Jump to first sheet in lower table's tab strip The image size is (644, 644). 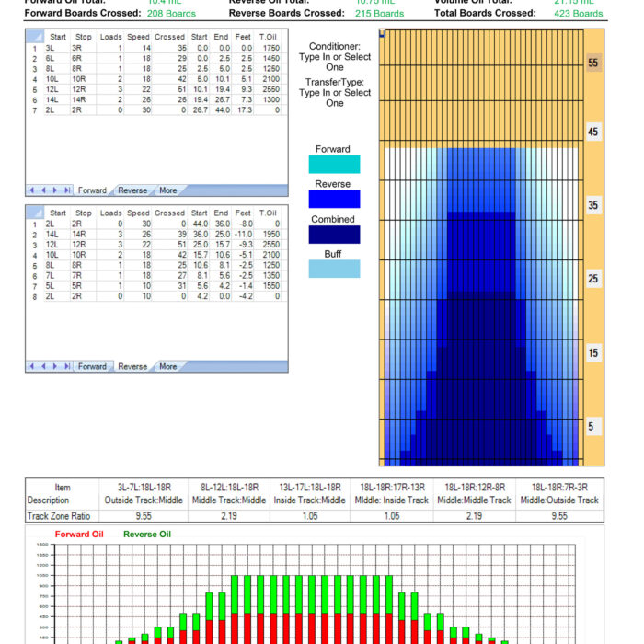(32, 366)
